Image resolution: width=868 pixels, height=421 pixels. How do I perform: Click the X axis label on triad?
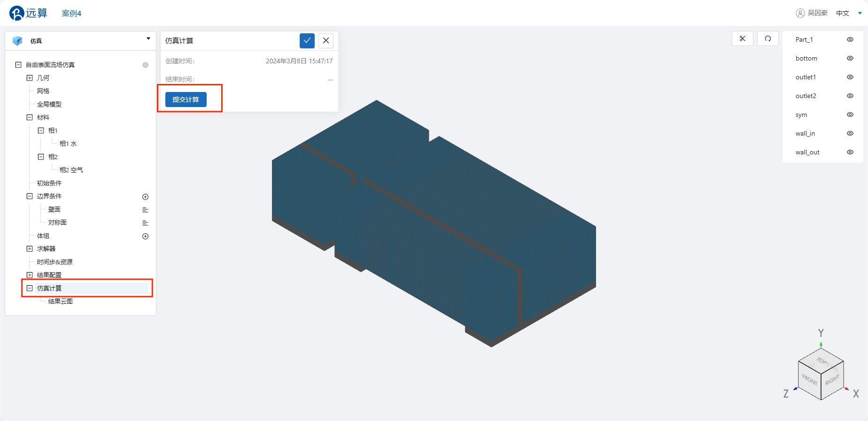click(x=856, y=394)
